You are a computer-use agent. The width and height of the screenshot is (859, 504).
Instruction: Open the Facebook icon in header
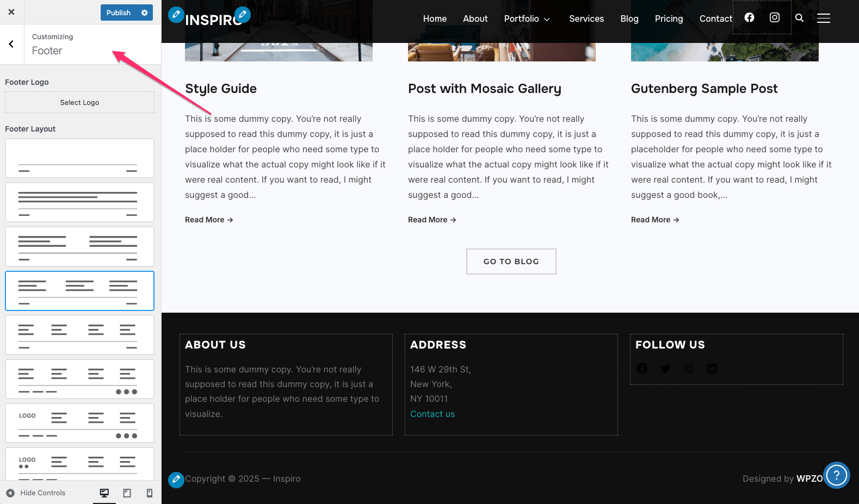[x=749, y=17]
